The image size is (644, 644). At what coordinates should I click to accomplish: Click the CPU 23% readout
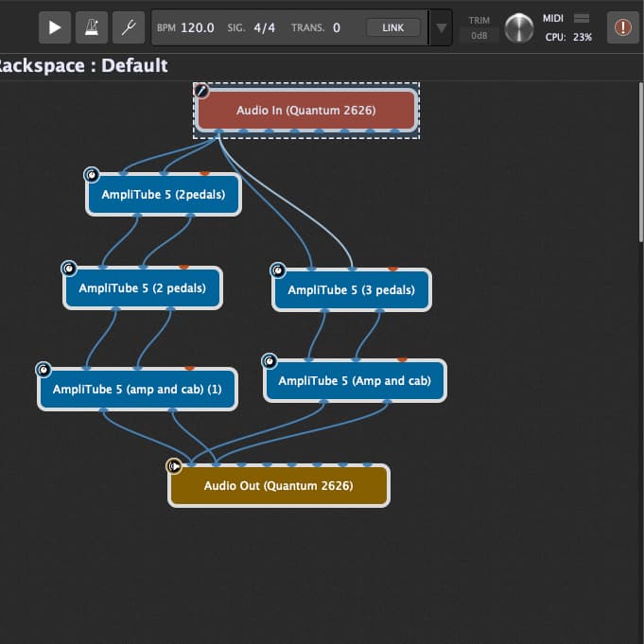pos(569,37)
